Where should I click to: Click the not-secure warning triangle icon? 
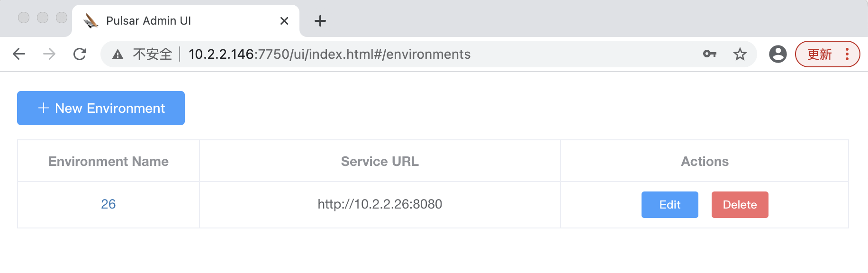click(x=118, y=55)
